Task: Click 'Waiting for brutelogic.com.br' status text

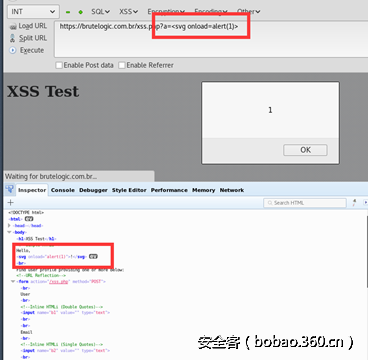Action: pyautogui.click(x=51, y=176)
